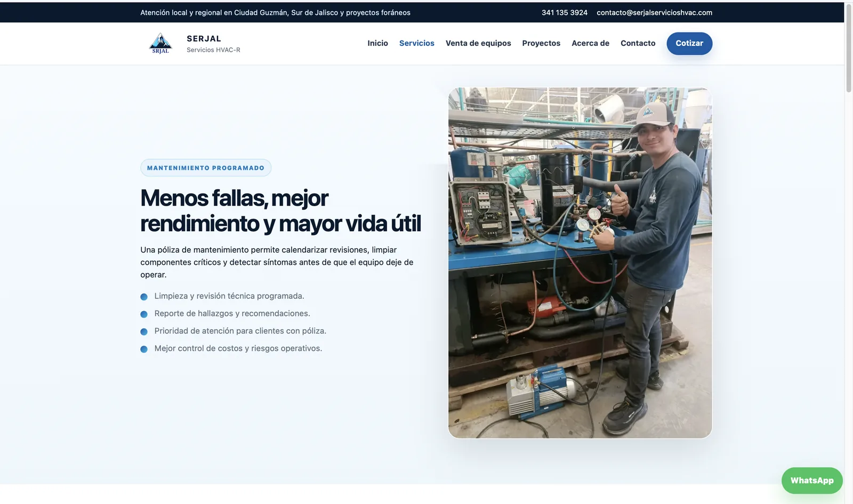Click 'Mejor control de costos y riesgos operativos.'

pyautogui.click(x=238, y=348)
